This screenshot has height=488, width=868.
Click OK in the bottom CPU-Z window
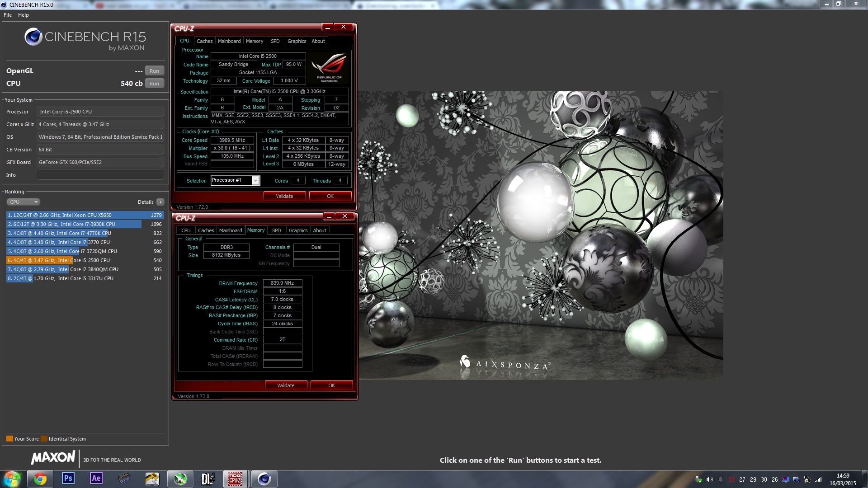(x=331, y=385)
